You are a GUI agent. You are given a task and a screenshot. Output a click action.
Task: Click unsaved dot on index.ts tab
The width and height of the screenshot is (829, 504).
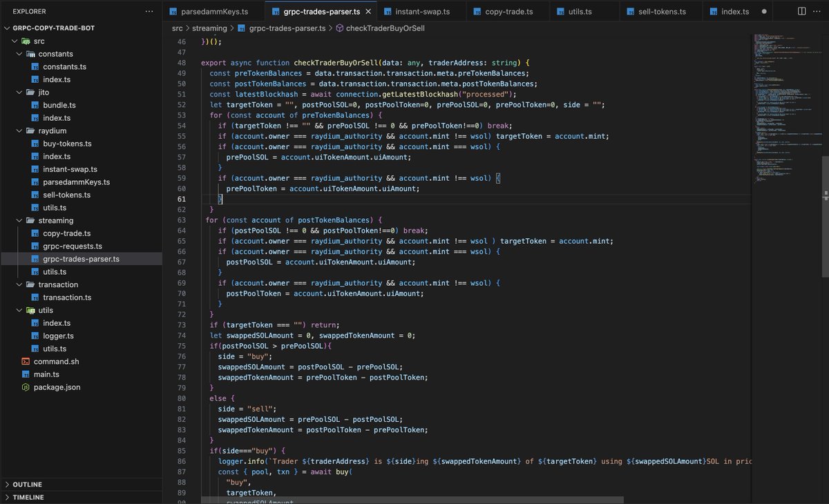pos(764,12)
